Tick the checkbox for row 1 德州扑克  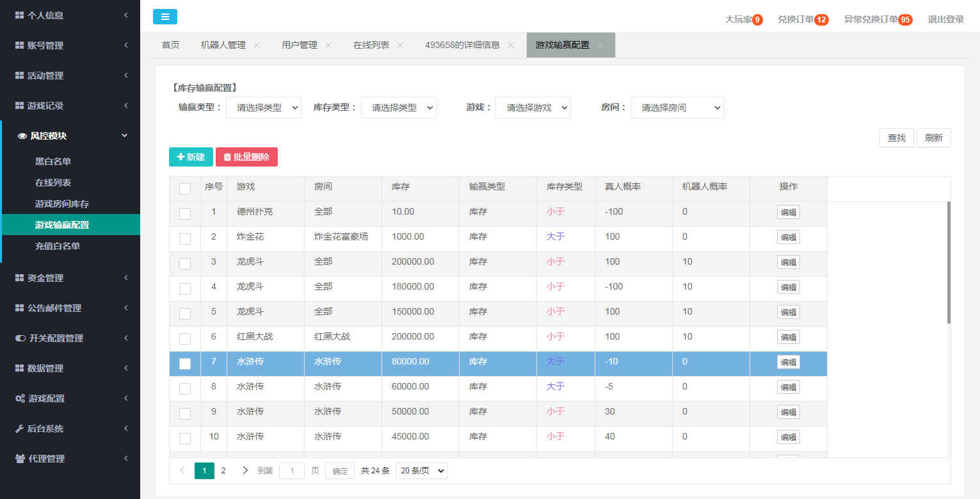185,214
